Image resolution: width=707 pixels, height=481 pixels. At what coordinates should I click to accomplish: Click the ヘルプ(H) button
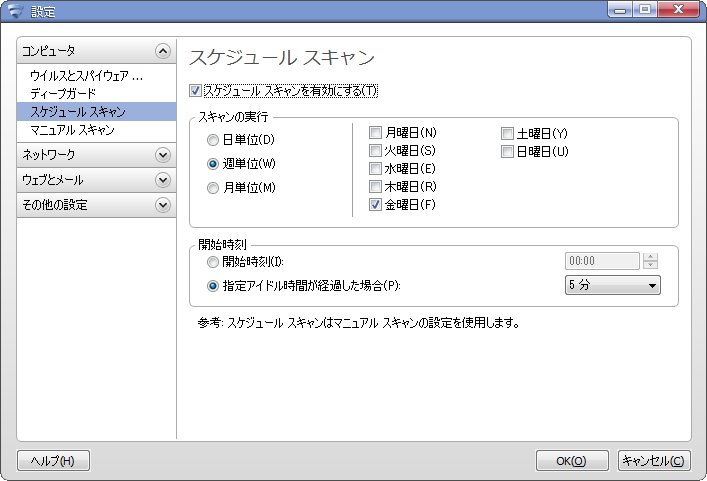[x=53, y=461]
